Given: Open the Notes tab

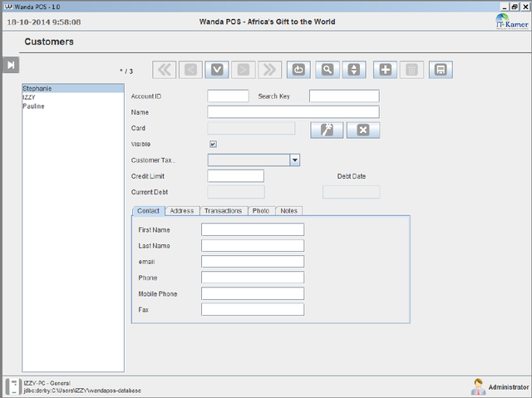Looking at the screenshot, I should coord(288,211).
